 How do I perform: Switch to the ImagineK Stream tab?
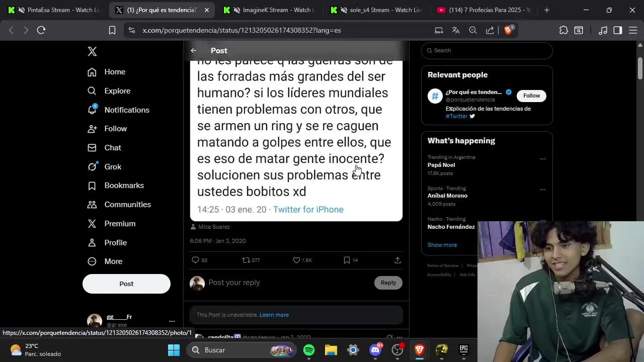[269, 10]
